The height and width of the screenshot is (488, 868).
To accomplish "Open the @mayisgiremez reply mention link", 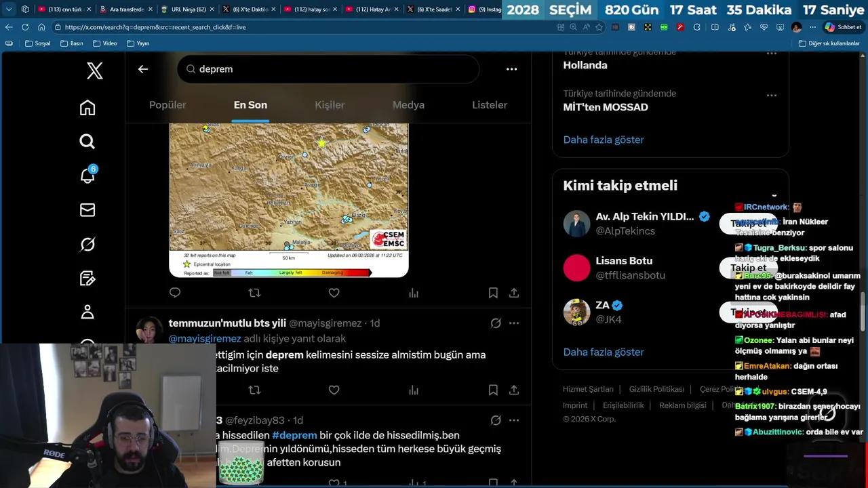I will coord(205,338).
